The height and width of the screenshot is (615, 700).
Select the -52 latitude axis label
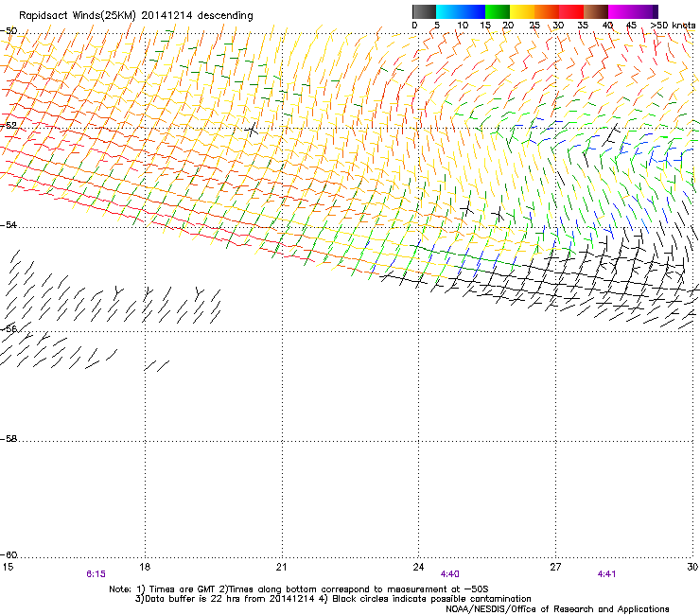coord(9,126)
